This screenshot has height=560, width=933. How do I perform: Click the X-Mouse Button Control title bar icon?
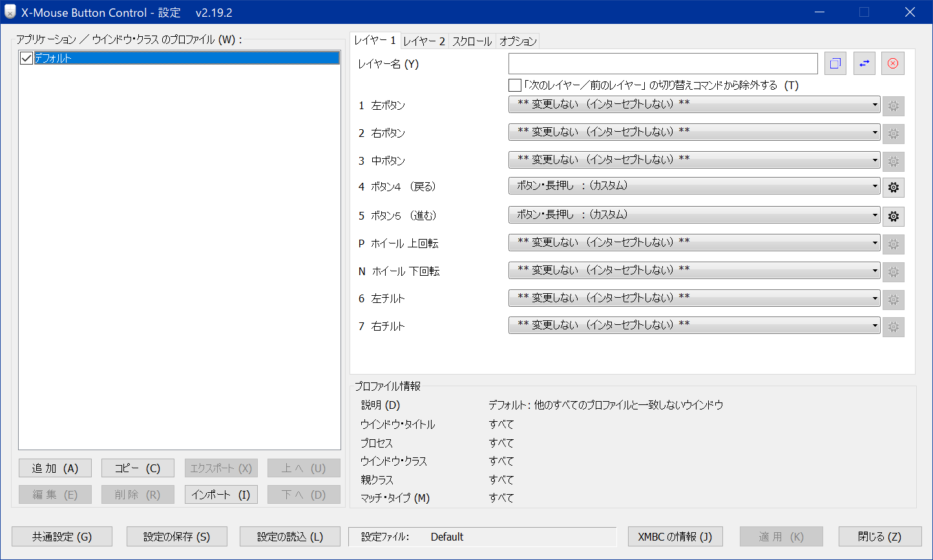click(10, 12)
